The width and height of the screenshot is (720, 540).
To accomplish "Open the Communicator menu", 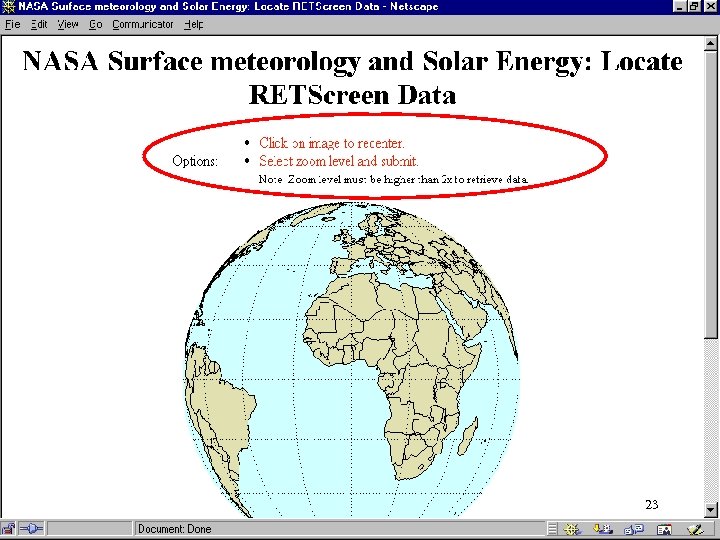I will 143,24.
